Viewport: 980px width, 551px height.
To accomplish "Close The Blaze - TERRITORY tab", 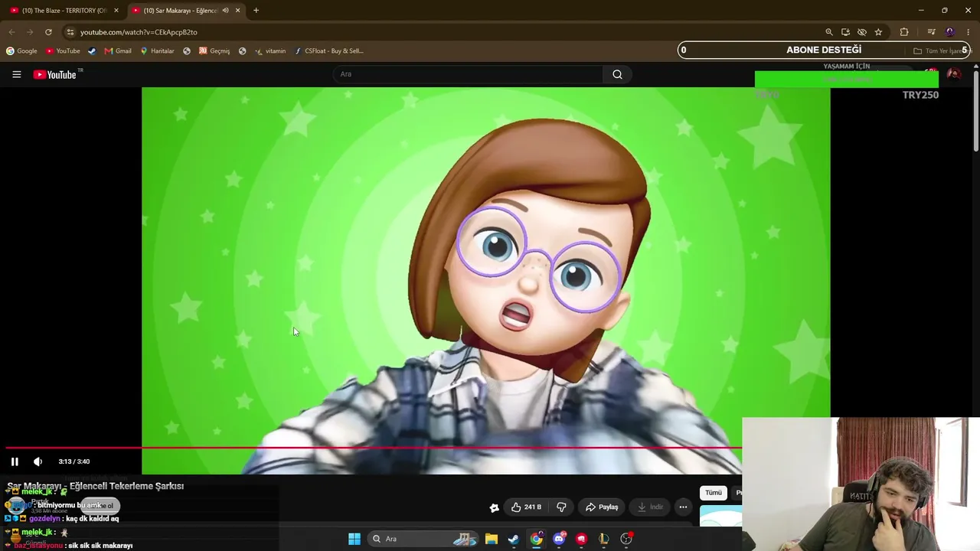I will click(116, 11).
